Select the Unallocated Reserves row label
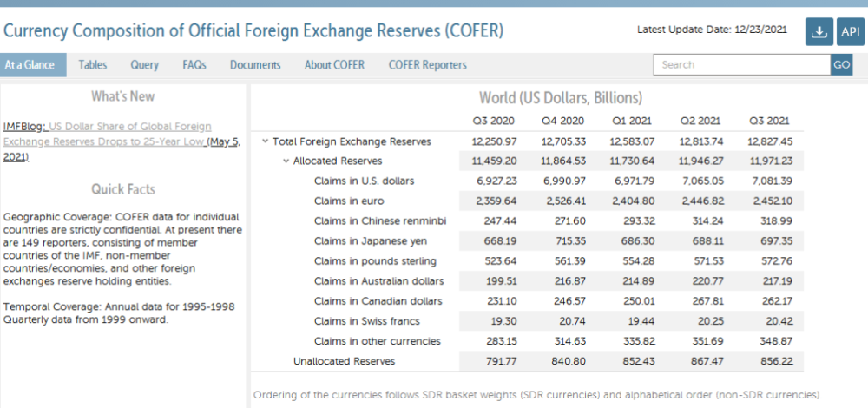Image resolution: width=868 pixels, height=408 pixels. click(344, 361)
